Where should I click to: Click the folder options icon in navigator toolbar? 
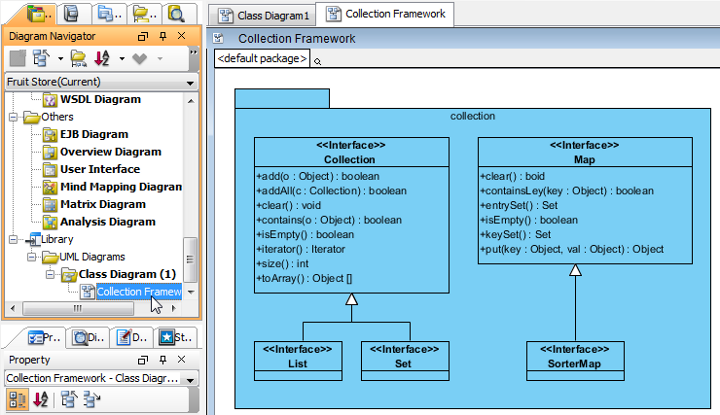pos(79,58)
